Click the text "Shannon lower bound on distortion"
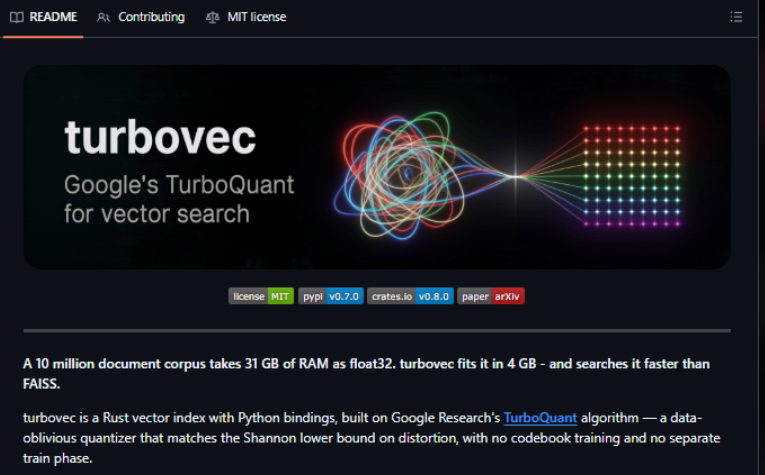765x475 pixels. coord(350,438)
